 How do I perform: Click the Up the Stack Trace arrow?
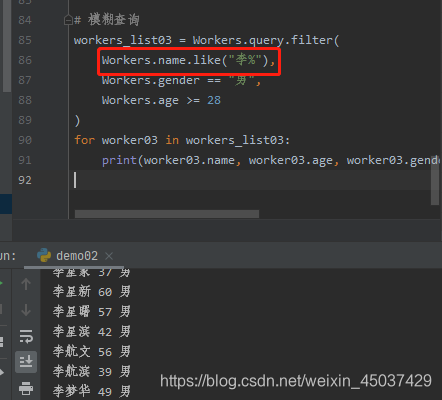click(26, 284)
